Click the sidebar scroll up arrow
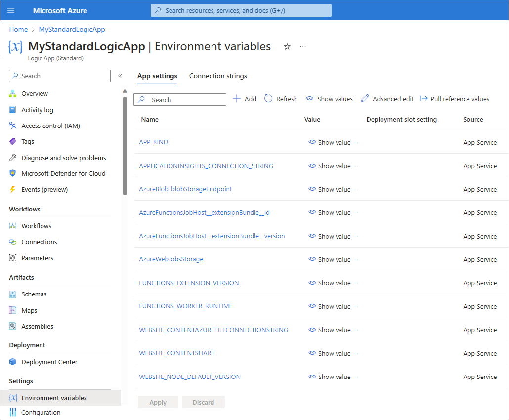Viewport: 509px width, 420px height. tap(125, 91)
